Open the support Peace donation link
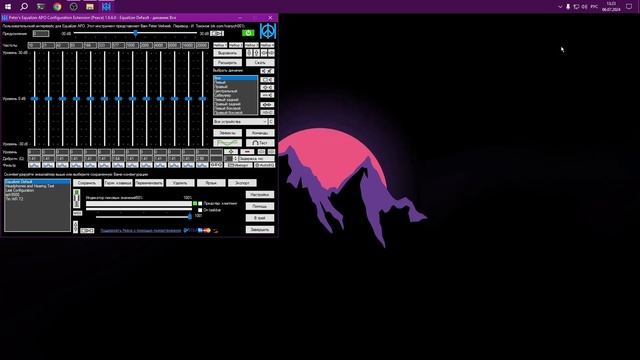Viewport: 640px width, 360px height. pos(140,231)
